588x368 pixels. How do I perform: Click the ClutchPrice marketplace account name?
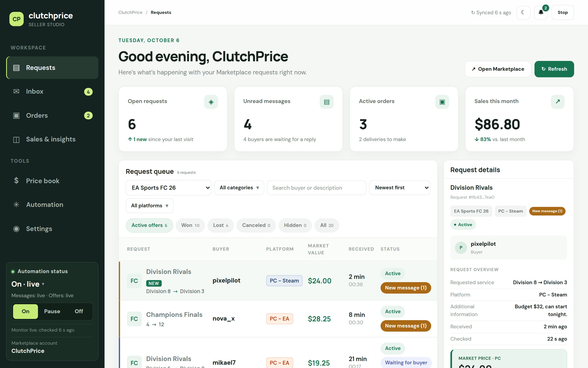28,351
